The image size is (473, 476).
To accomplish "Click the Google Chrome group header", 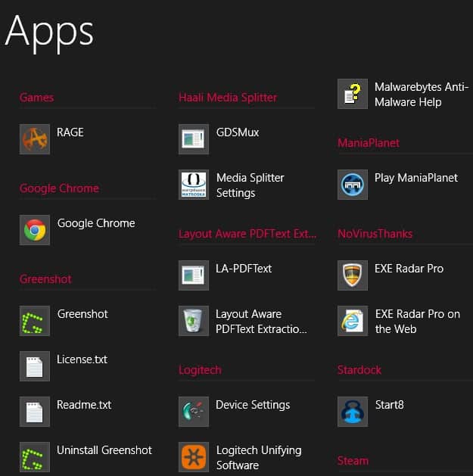I will click(x=59, y=188).
